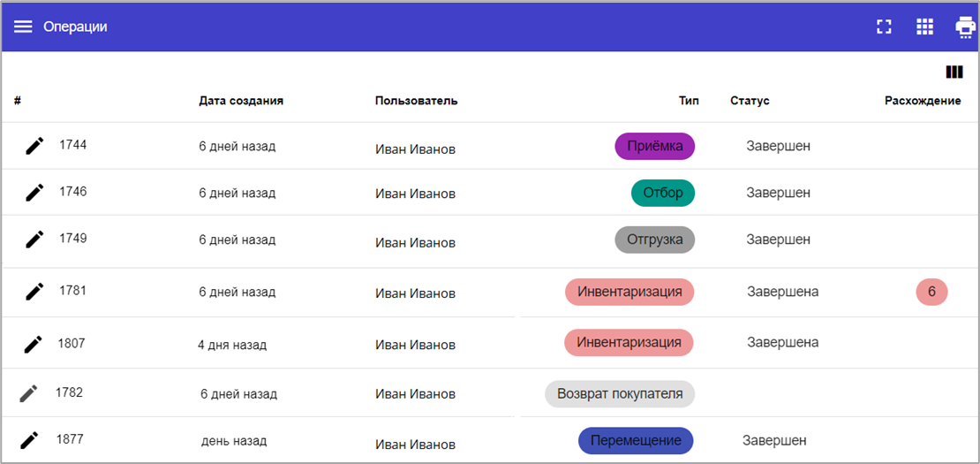
Task: Click edit pencil for operation 1877
Action: pos(30,439)
